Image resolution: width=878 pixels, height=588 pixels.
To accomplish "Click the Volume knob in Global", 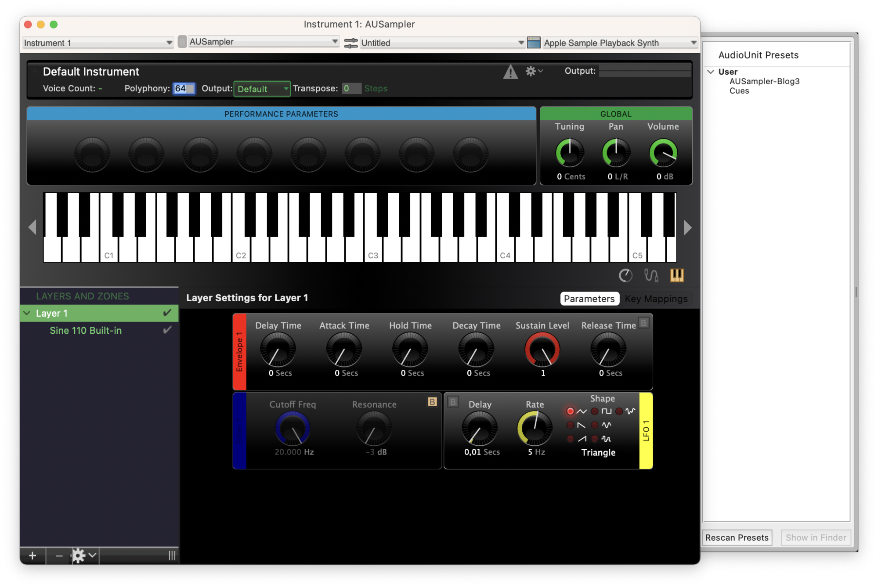I will (x=663, y=153).
